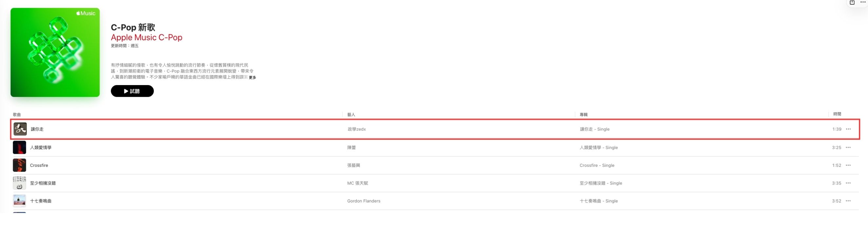Click the 讓你走 song artwork thumbnail
The image size is (868, 229).
pyautogui.click(x=20, y=129)
